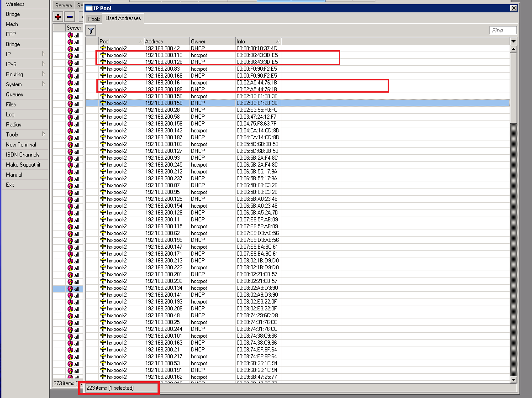Sort by the Address column header
Screen dimensions: 532x398
pos(167,42)
